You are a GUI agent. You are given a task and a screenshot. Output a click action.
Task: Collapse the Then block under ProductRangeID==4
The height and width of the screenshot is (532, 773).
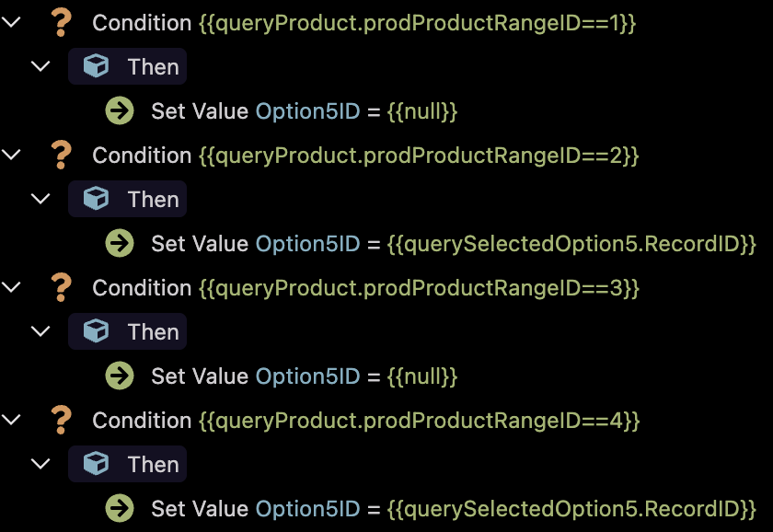coord(40,464)
